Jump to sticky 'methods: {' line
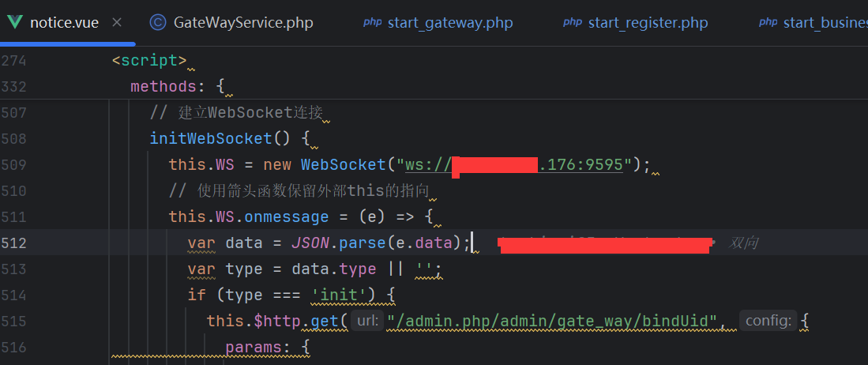 tap(178, 86)
